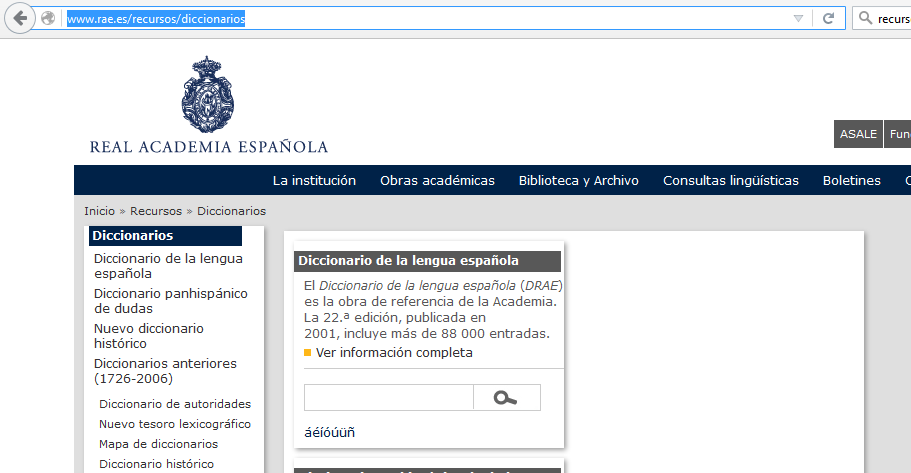The width and height of the screenshot is (911, 473).
Task: Open Diccionario de autoridades link
Action: [175, 404]
